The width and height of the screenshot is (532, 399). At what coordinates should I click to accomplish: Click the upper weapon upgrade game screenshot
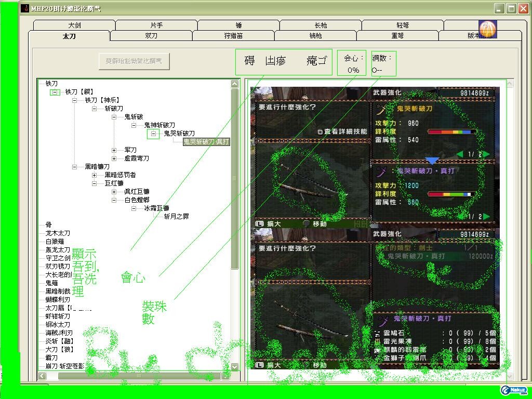375,157
